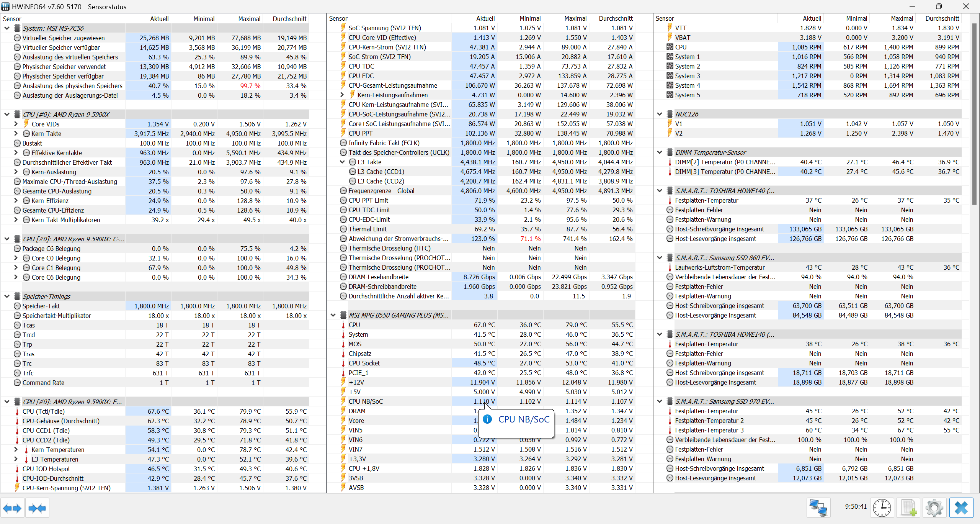Click thermometer icon beside DIMM[2] Temperatur
The width and height of the screenshot is (980, 524).
(670, 162)
